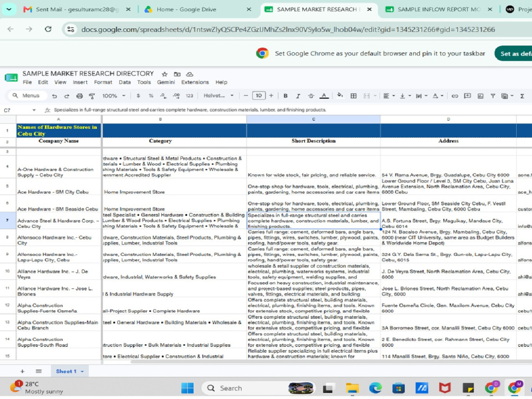The width and height of the screenshot is (532, 399).
Task: Select column D header
Action: 448,119
